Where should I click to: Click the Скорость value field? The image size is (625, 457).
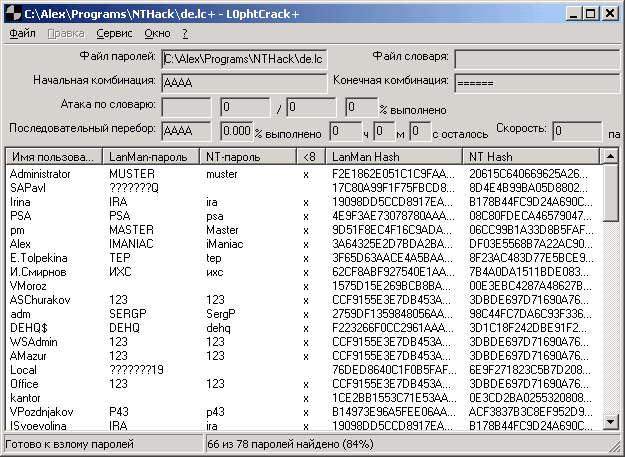(x=577, y=131)
